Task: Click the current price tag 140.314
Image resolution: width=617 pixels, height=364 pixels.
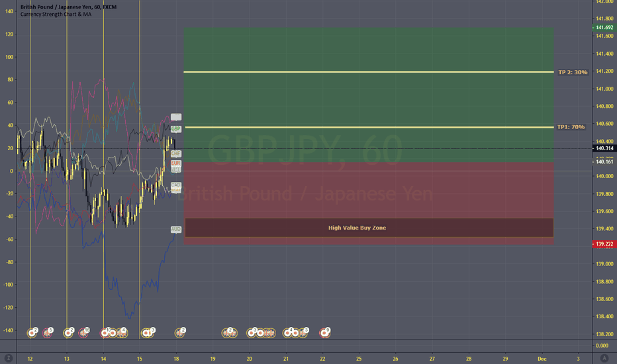Action: 605,149
